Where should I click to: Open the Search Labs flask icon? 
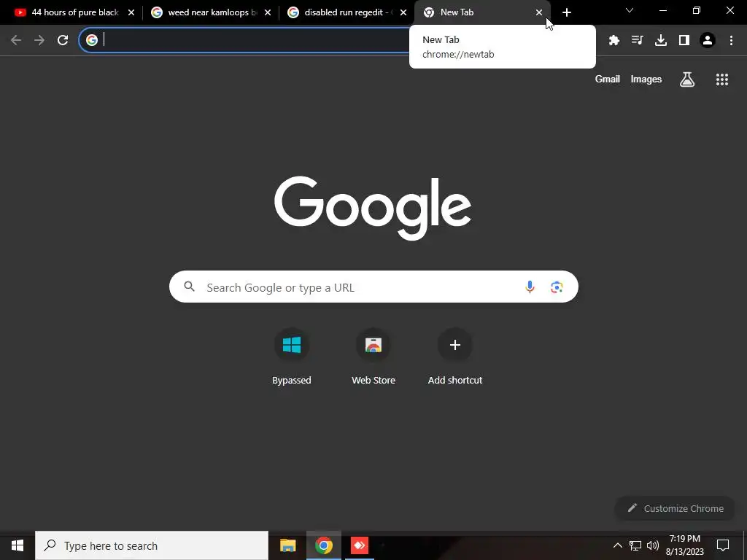tap(687, 79)
